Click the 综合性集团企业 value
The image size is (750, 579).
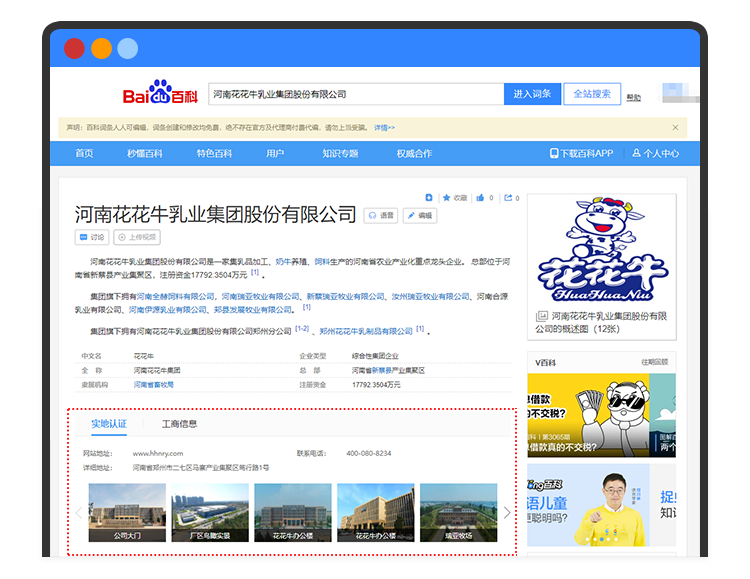(375, 356)
